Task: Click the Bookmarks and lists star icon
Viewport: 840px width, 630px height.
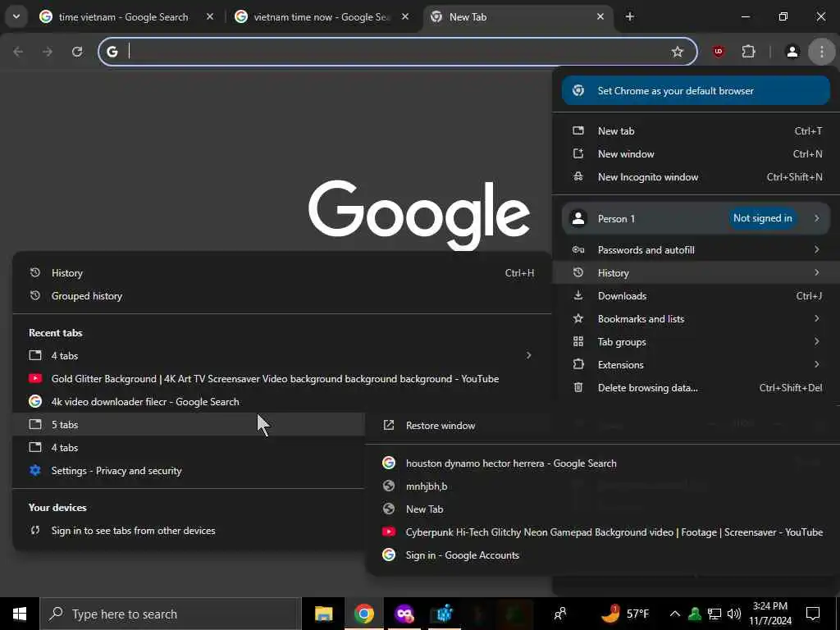Action: point(578,319)
